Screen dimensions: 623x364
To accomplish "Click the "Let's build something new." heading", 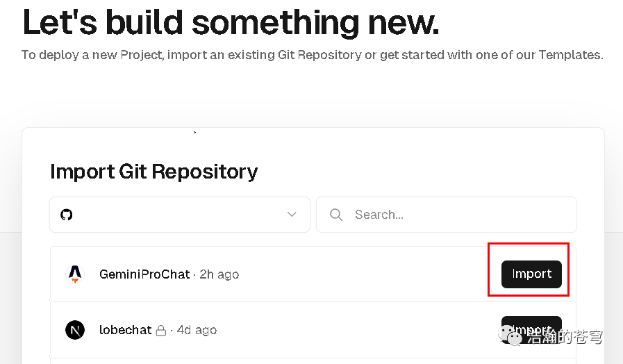I will (231, 22).
